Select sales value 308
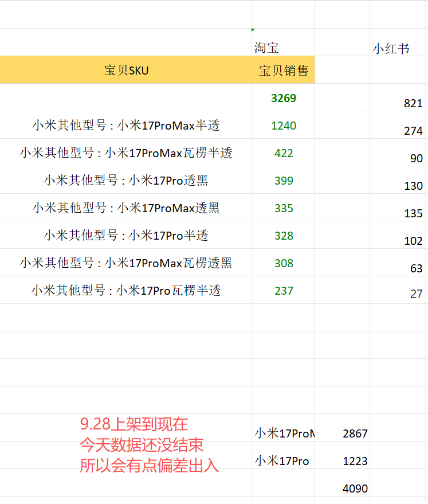This screenshot has width=428, height=504. 283,262
